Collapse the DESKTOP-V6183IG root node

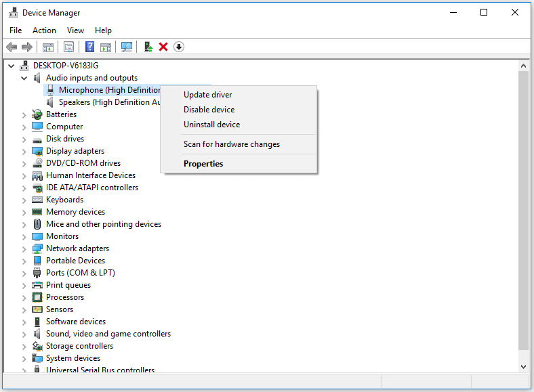point(12,66)
